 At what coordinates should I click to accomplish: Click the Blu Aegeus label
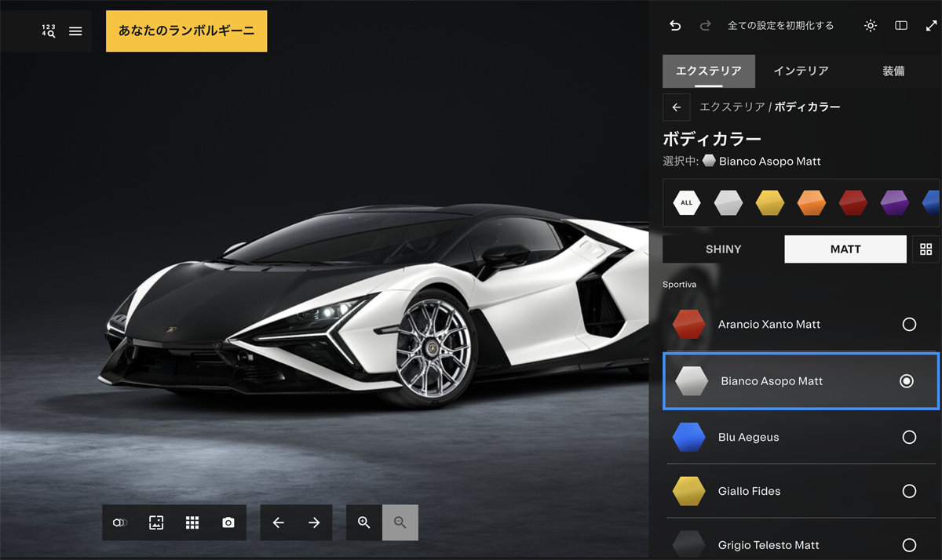tap(748, 437)
